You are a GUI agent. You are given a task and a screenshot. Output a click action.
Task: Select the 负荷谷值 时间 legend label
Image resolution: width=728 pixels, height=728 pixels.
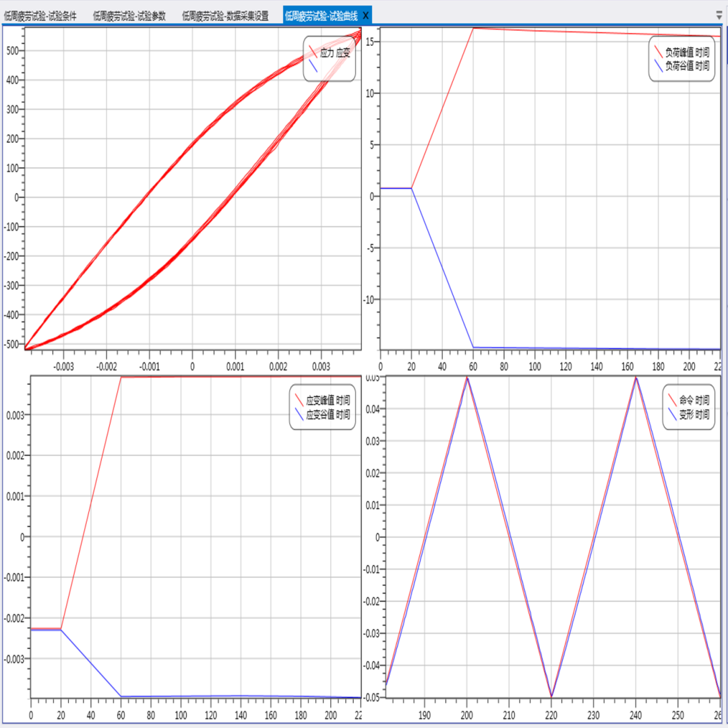coord(687,66)
